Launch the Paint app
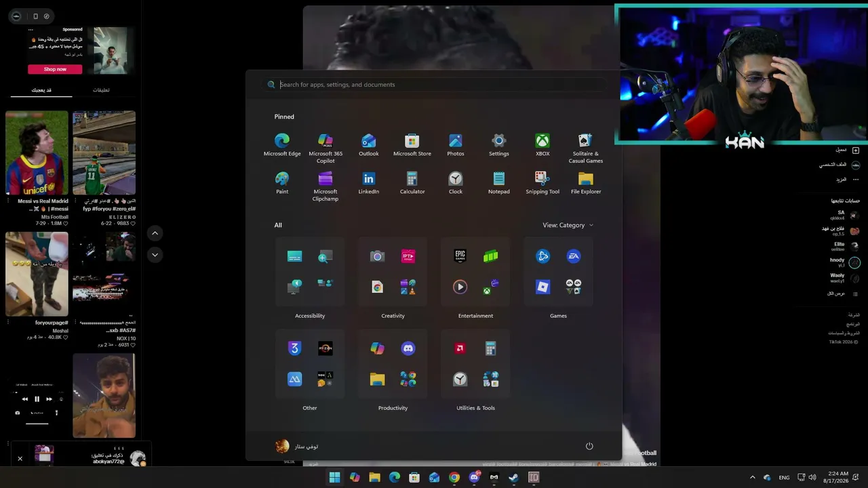The image size is (868, 488). (282, 183)
